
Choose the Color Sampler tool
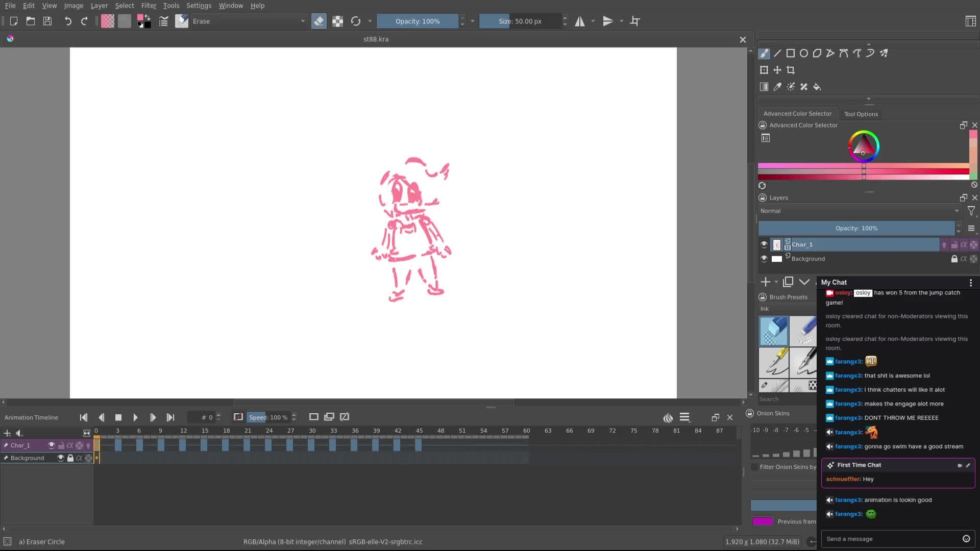pos(777,87)
